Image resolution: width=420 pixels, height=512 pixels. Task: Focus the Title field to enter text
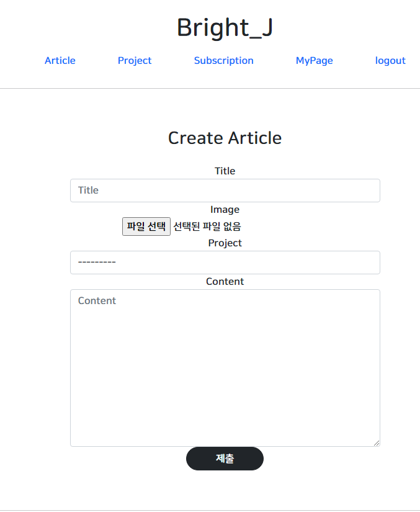point(225,191)
